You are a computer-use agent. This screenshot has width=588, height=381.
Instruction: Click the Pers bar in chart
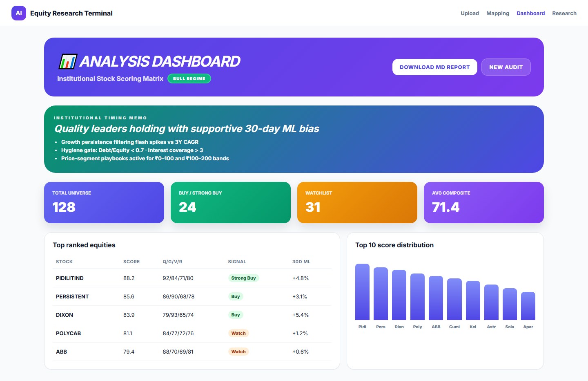pos(381,294)
